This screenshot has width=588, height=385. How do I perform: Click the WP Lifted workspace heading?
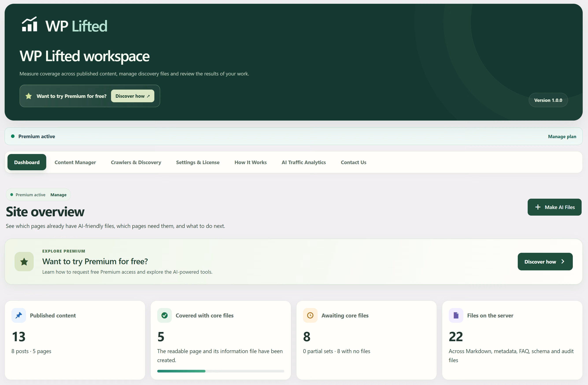point(85,56)
